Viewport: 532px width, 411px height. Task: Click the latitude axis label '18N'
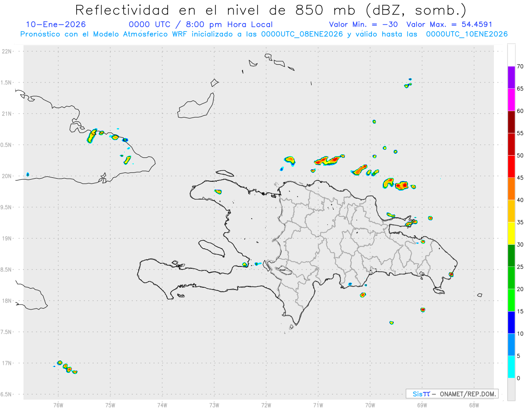(8, 301)
